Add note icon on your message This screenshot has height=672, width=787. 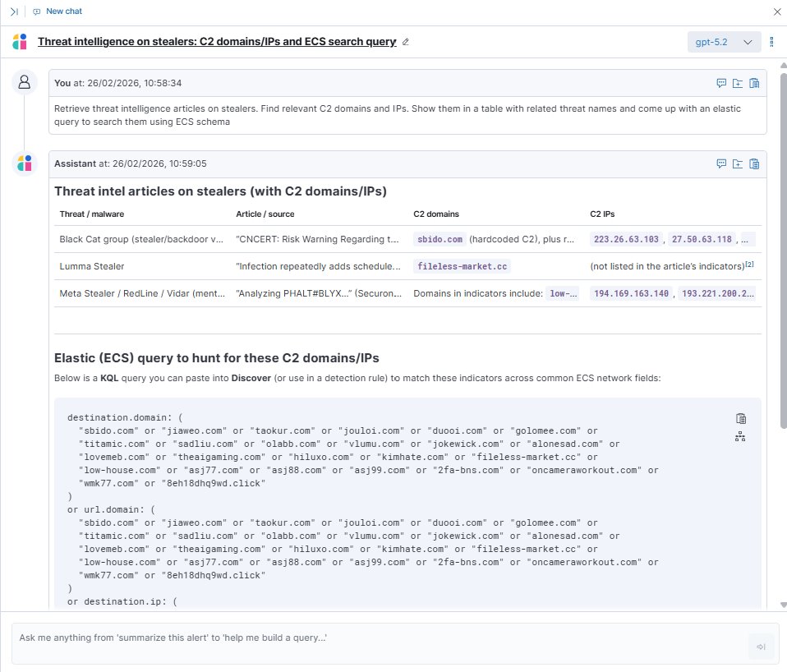[721, 83]
